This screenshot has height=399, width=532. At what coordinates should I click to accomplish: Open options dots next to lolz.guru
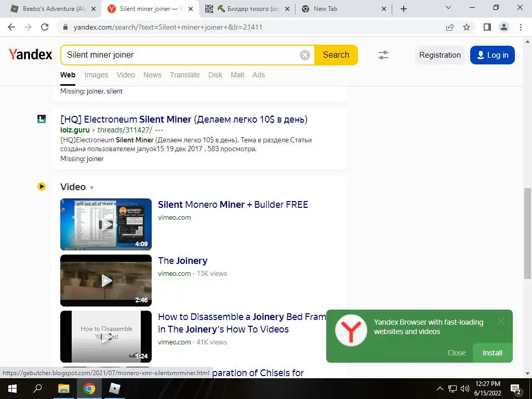click(x=159, y=130)
